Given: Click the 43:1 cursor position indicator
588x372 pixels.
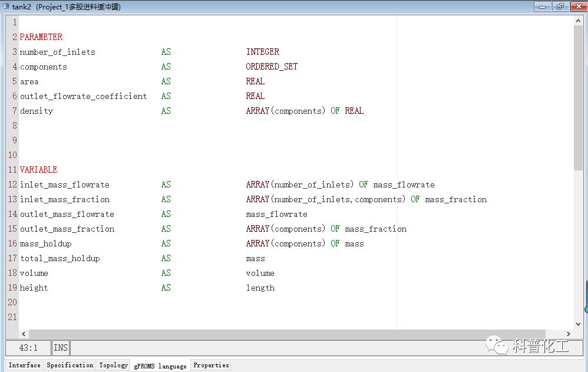Looking at the screenshot, I should point(28,348).
